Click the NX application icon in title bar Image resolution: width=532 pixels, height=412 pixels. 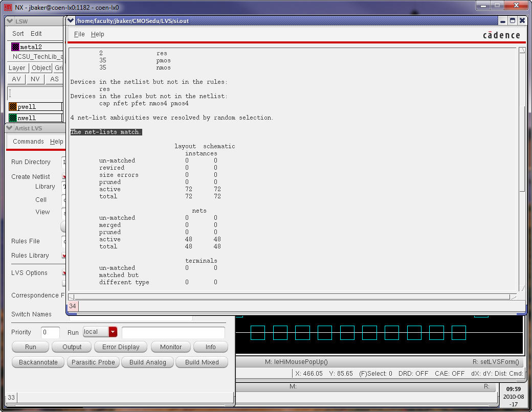pos(8,7)
